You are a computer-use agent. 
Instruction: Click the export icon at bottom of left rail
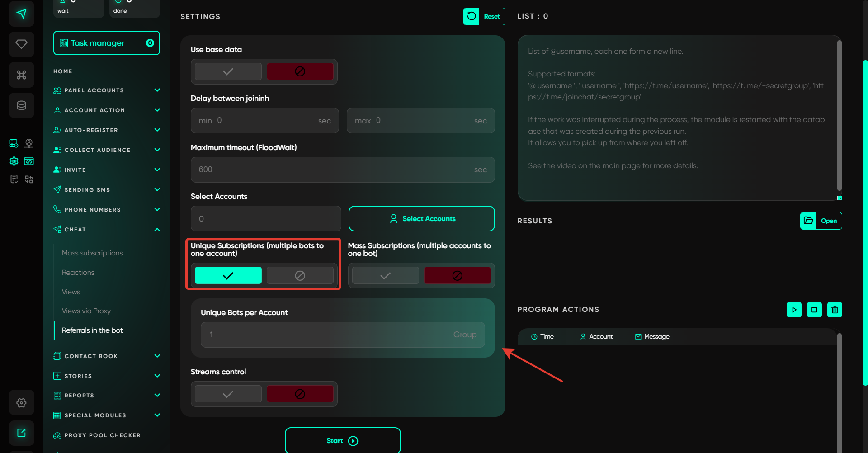pos(21,433)
